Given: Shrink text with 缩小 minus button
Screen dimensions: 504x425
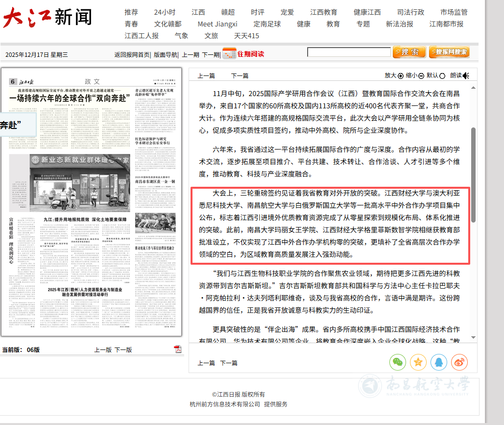Looking at the screenshot, I should (421, 75).
